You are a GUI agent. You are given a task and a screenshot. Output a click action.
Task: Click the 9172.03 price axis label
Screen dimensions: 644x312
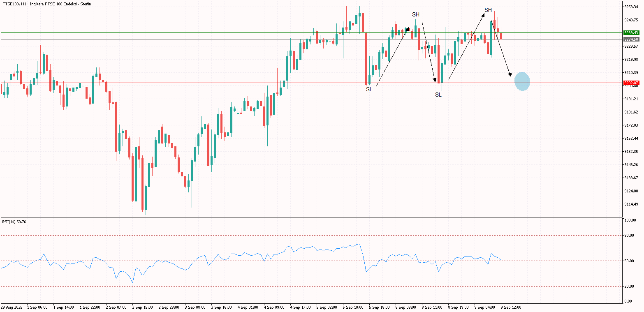click(631, 125)
